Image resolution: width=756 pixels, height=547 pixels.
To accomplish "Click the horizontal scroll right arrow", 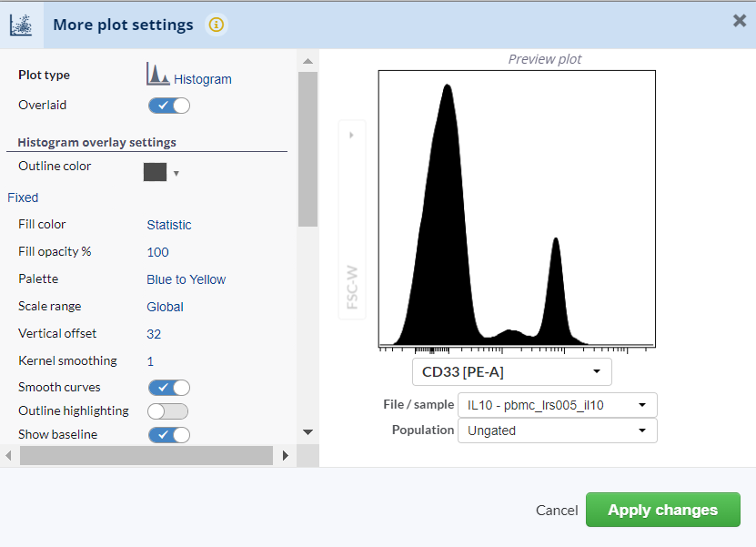I will click(286, 455).
